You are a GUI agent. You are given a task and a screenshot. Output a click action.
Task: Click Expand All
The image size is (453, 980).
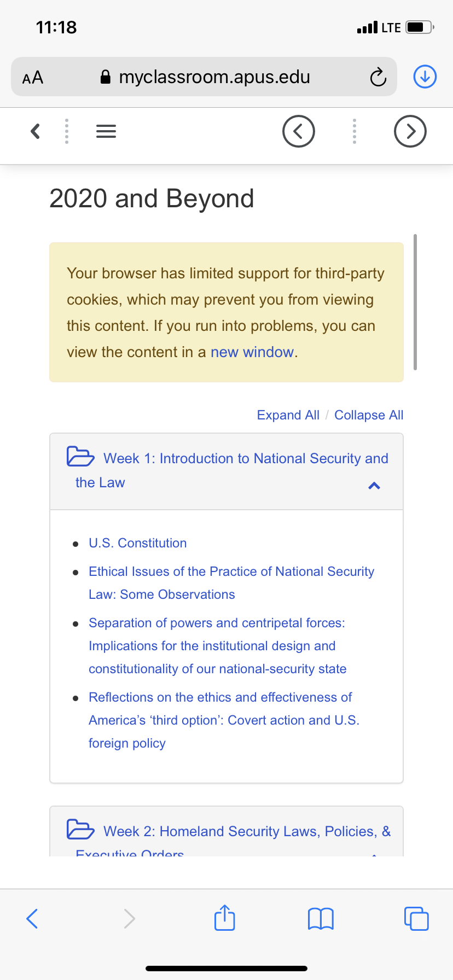click(x=288, y=415)
